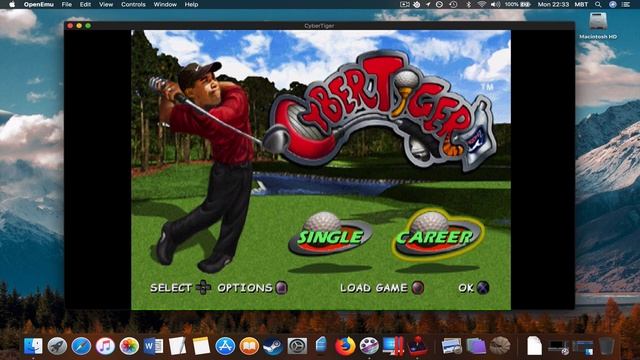Launch Safari from the dock
This screenshot has width=640, height=360.
coord(81,346)
